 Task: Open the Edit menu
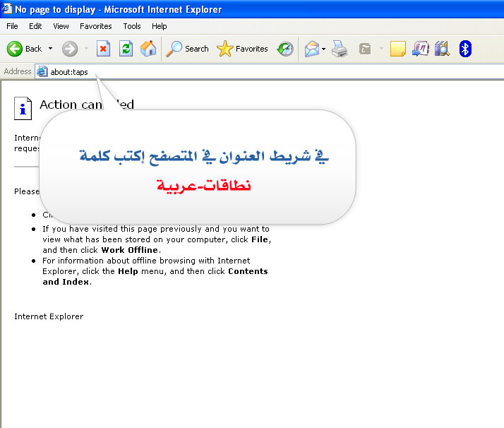pos(35,26)
